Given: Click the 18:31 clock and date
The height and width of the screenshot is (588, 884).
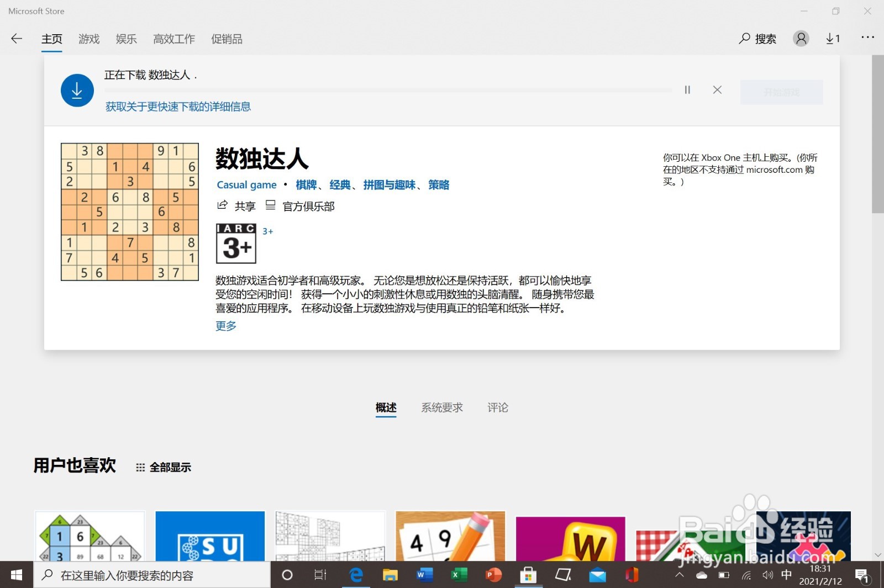Looking at the screenshot, I should coord(820,575).
